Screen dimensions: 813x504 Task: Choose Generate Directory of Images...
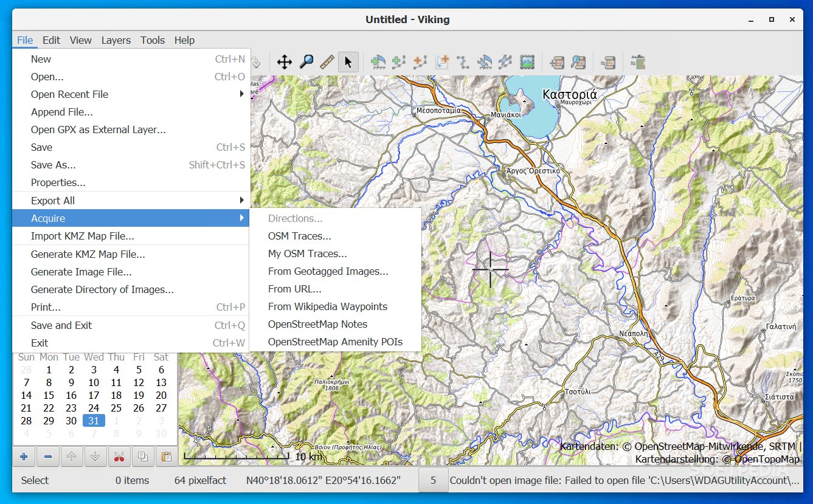coord(131,289)
